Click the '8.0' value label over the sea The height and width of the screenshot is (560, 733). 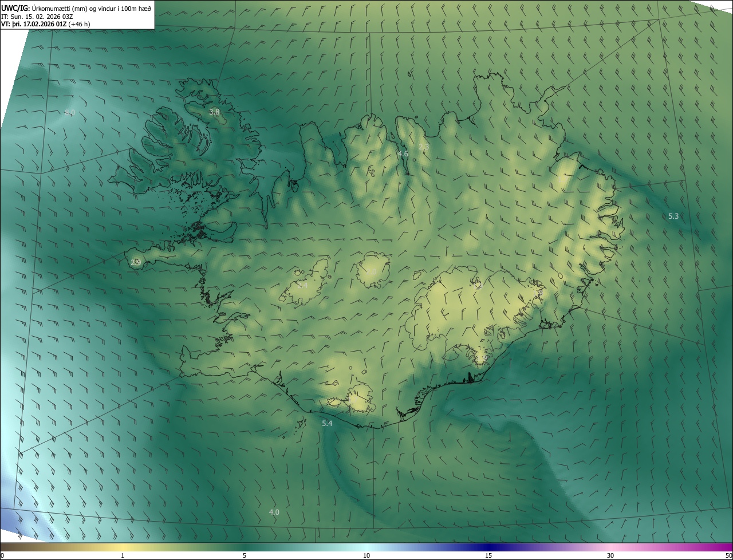70,113
